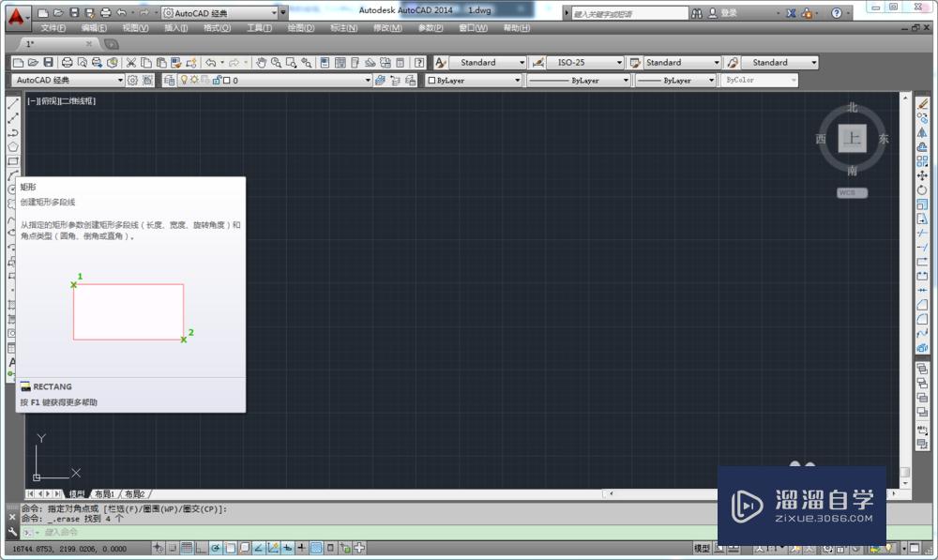Select the Line tool in the draw toolbar
Viewport: 938px width, 560px height.
pyautogui.click(x=12, y=103)
